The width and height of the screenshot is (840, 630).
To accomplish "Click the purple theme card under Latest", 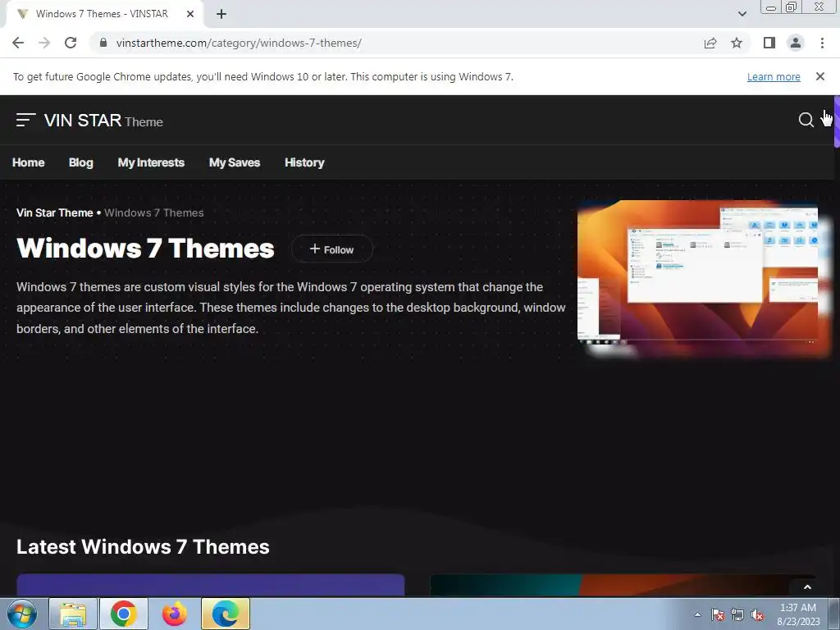I will pos(211,585).
